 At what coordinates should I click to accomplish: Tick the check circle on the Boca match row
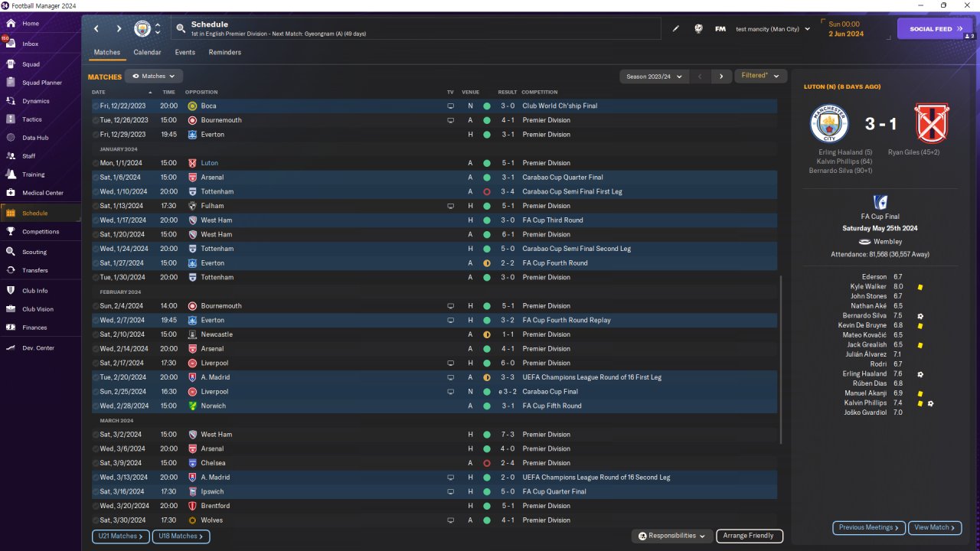(x=96, y=106)
